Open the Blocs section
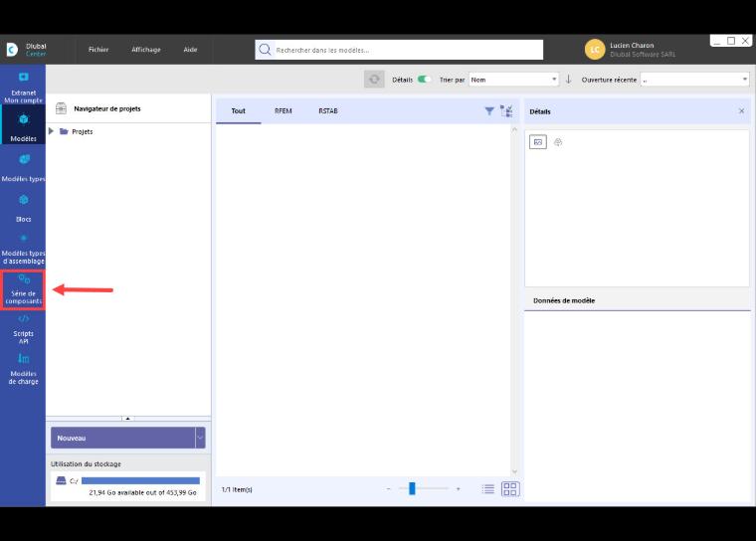The image size is (756, 541). (x=23, y=208)
